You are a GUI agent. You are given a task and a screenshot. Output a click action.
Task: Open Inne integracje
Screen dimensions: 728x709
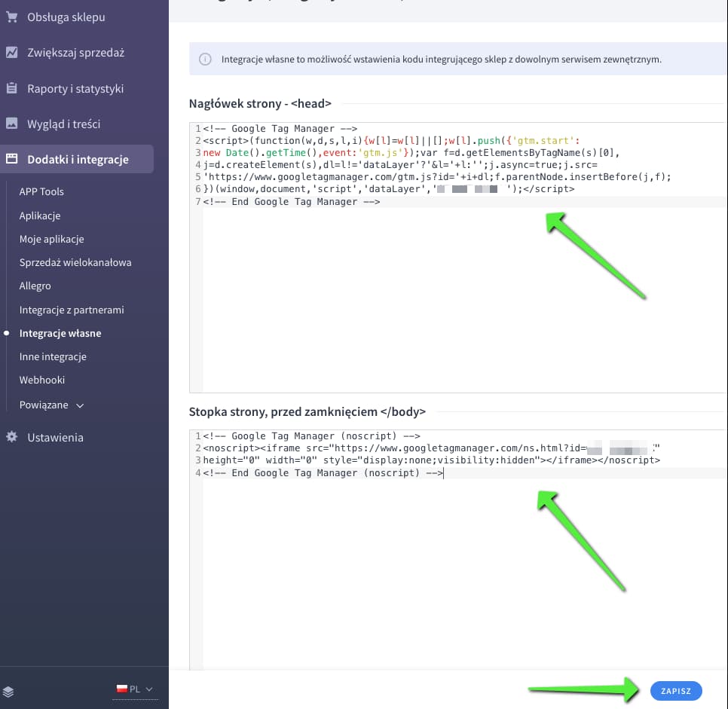53,356
